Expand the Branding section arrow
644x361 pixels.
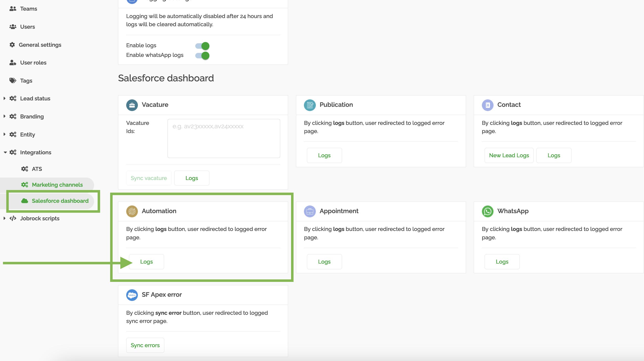tap(4, 116)
